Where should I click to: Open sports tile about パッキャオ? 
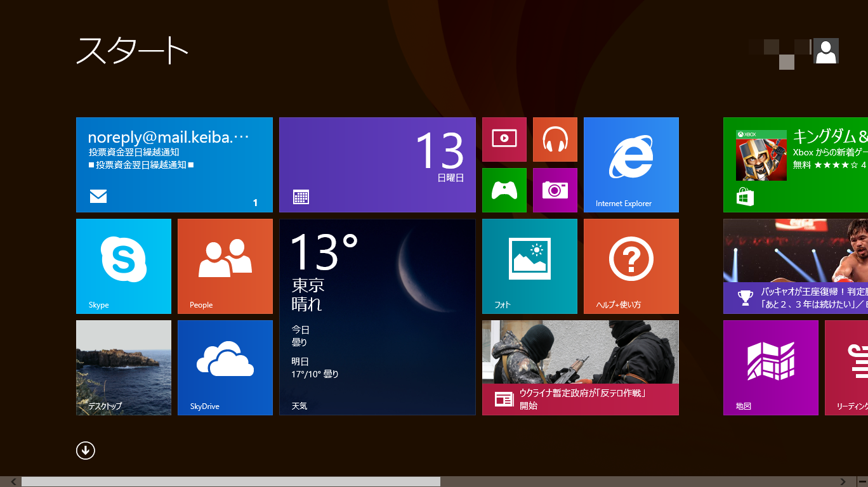click(x=796, y=266)
